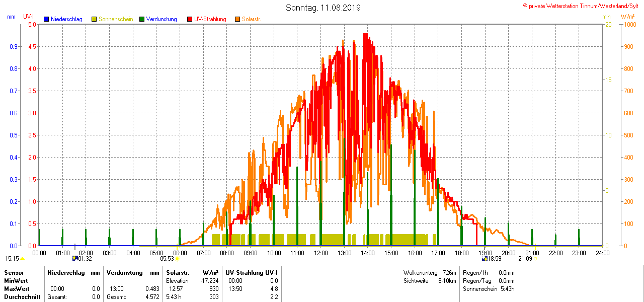Select the Sonnenschein legend label
Screen dimensions: 644x302
pyautogui.click(x=116, y=19)
